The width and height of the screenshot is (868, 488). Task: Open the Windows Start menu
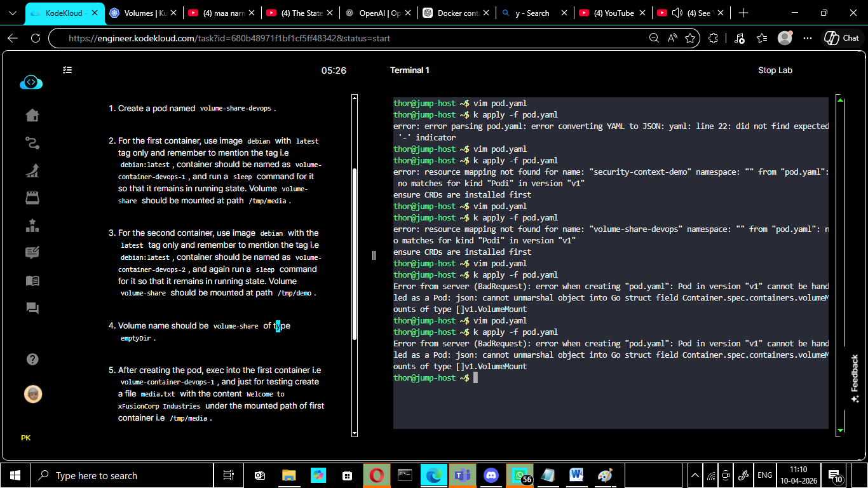point(15,475)
